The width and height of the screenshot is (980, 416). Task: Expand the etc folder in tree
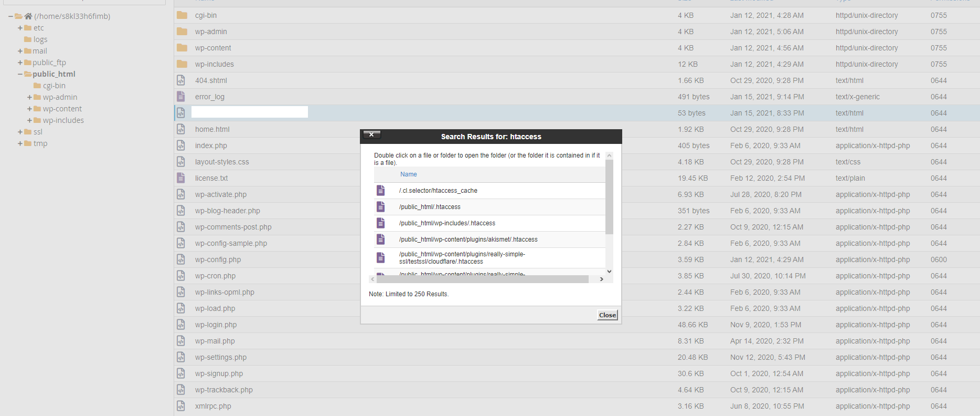point(20,28)
